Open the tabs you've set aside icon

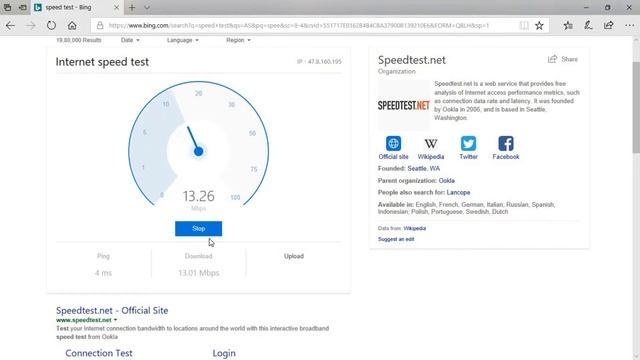(7, 7)
